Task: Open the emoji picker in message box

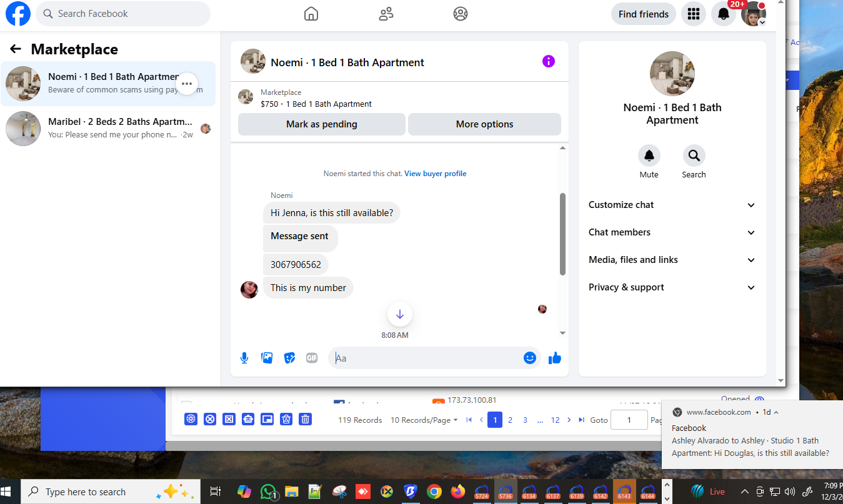Action: (x=530, y=358)
